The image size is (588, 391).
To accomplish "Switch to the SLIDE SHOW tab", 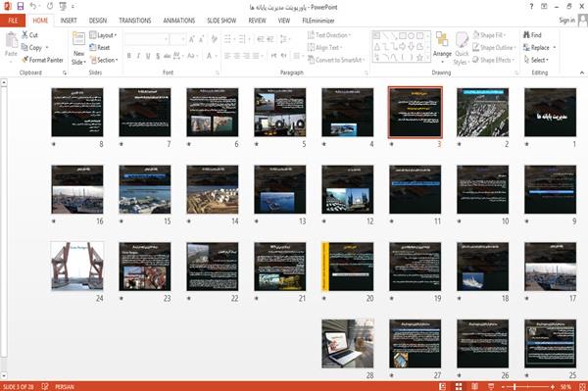I will [x=221, y=21].
